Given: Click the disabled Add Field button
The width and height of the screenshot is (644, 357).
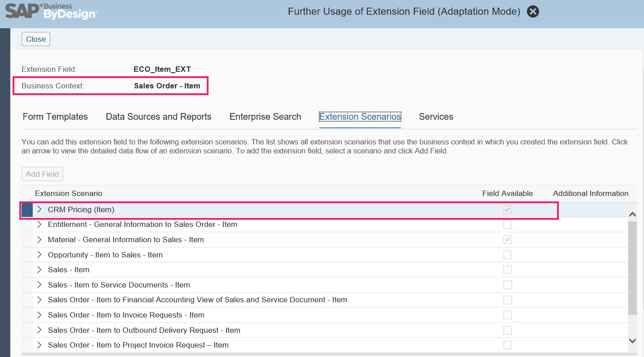Looking at the screenshot, I should point(42,174).
